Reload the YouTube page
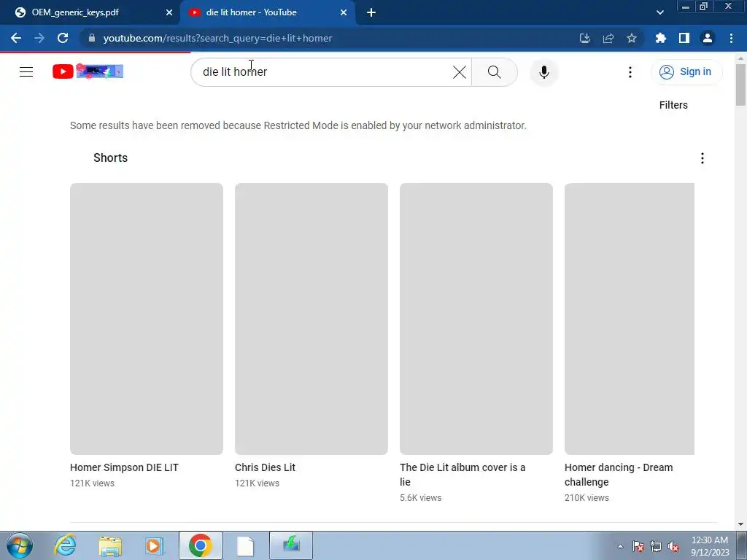The width and height of the screenshot is (747, 560). (63, 38)
